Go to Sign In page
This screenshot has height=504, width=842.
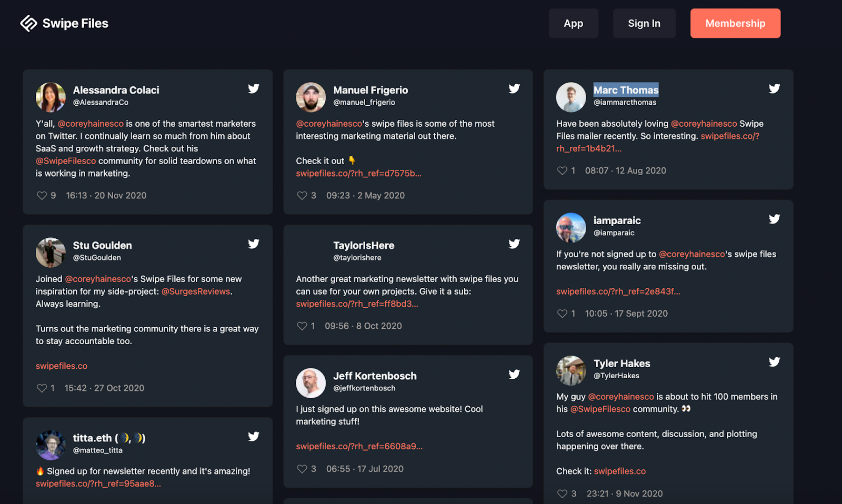pyautogui.click(x=644, y=23)
